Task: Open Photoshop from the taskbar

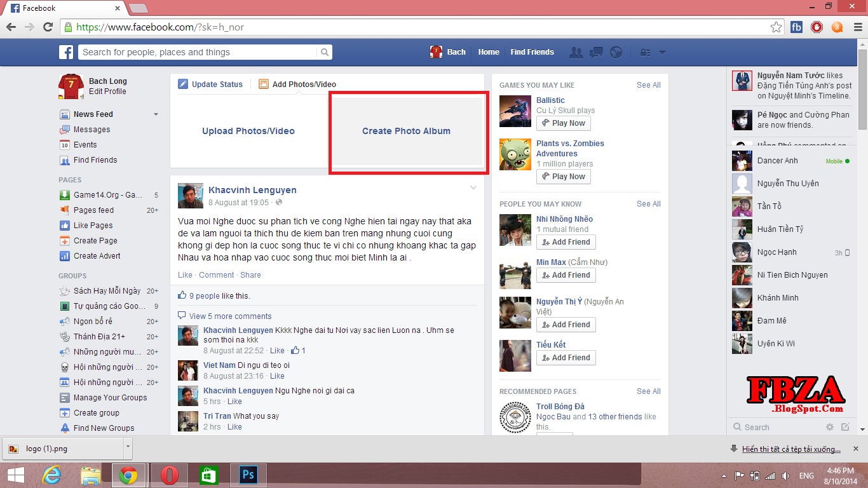Action: [x=248, y=475]
